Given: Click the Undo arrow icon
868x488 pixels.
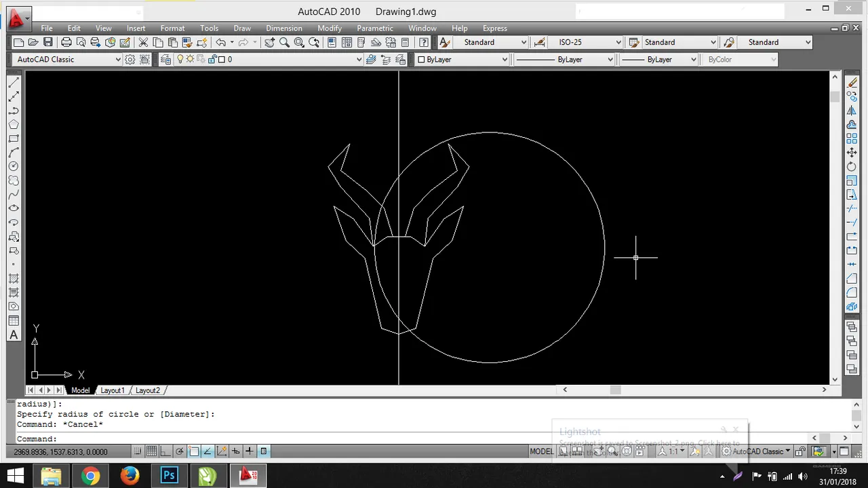Looking at the screenshot, I should click(x=221, y=42).
